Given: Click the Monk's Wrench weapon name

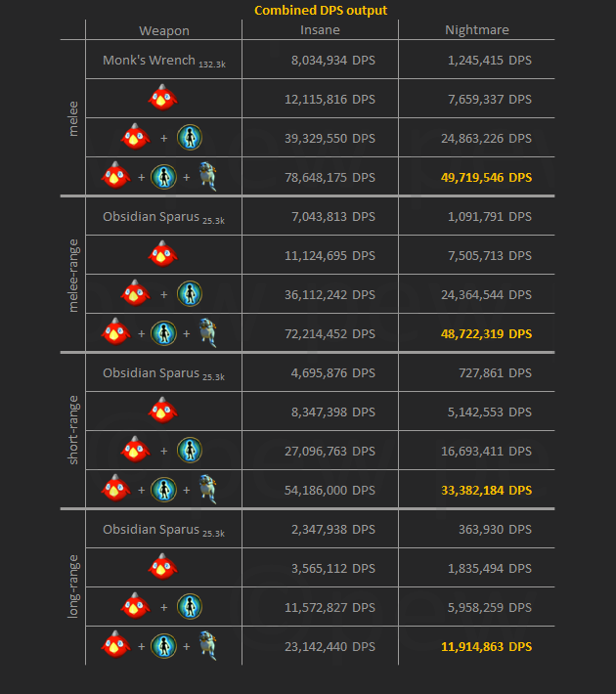Looking at the screenshot, I should point(149,60).
